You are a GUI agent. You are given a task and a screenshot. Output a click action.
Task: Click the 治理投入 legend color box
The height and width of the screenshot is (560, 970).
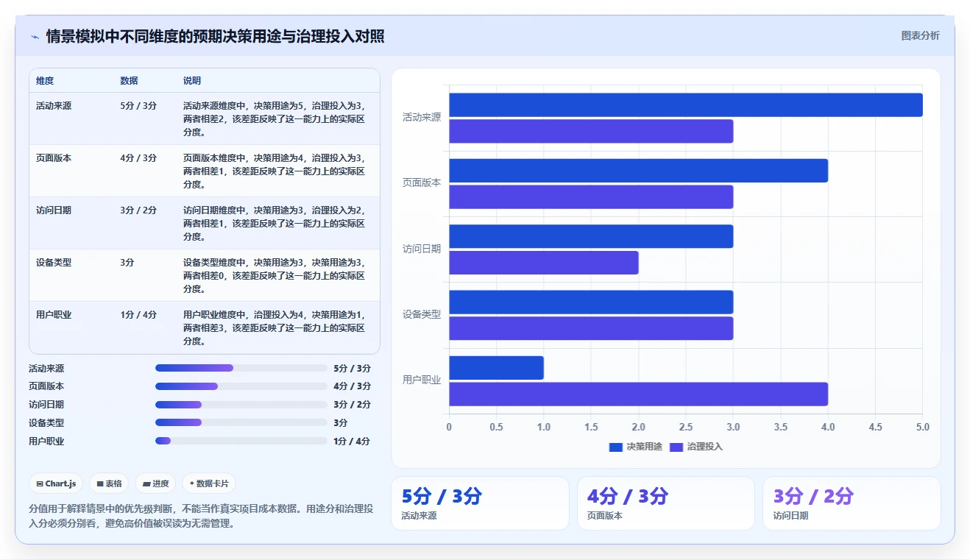(x=676, y=447)
